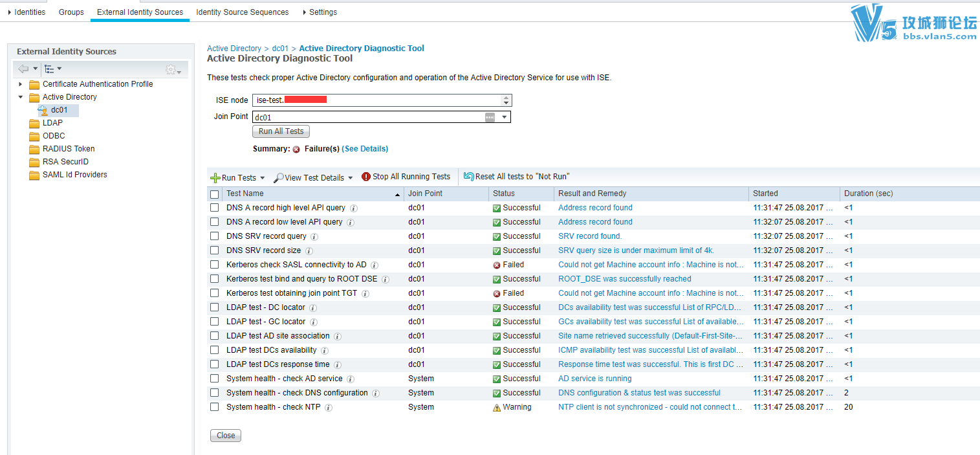Collapse the Active Directory tree node
This screenshot has height=455, width=980.
tap(20, 97)
